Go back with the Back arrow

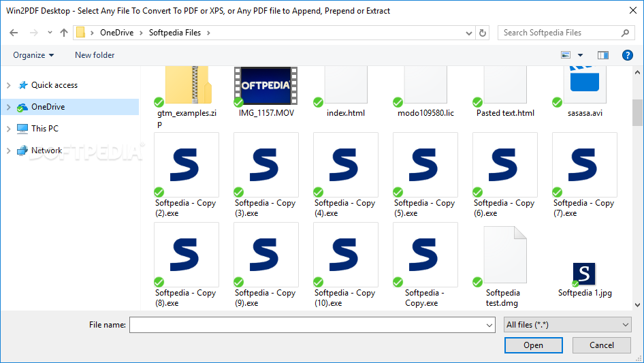coord(14,33)
